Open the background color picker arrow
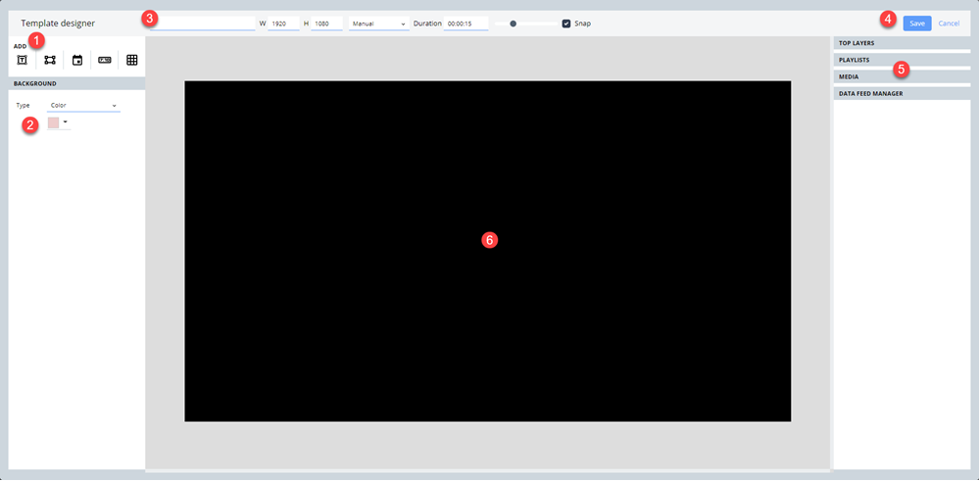The width and height of the screenshot is (980, 481). [66, 122]
